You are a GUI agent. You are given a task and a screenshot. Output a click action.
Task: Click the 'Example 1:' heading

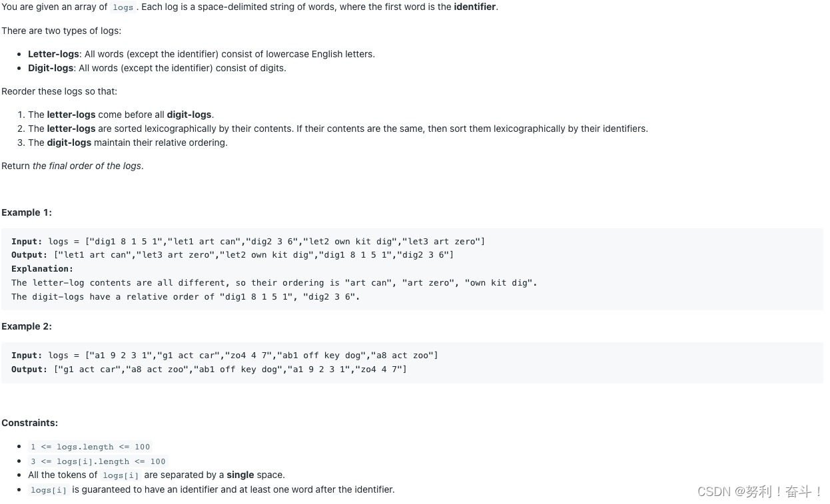click(x=27, y=212)
